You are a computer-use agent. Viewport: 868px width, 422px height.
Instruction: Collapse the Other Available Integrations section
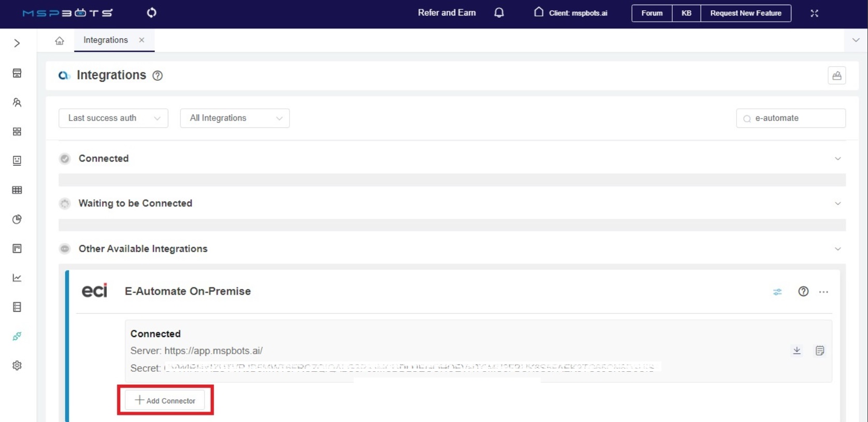(x=837, y=249)
